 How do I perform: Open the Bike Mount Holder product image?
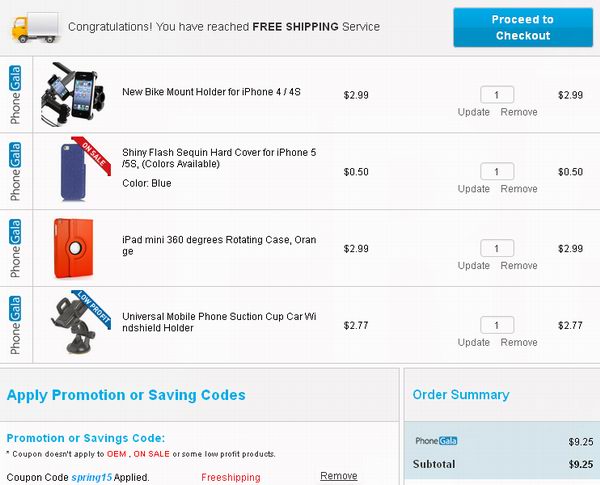pos(73,95)
